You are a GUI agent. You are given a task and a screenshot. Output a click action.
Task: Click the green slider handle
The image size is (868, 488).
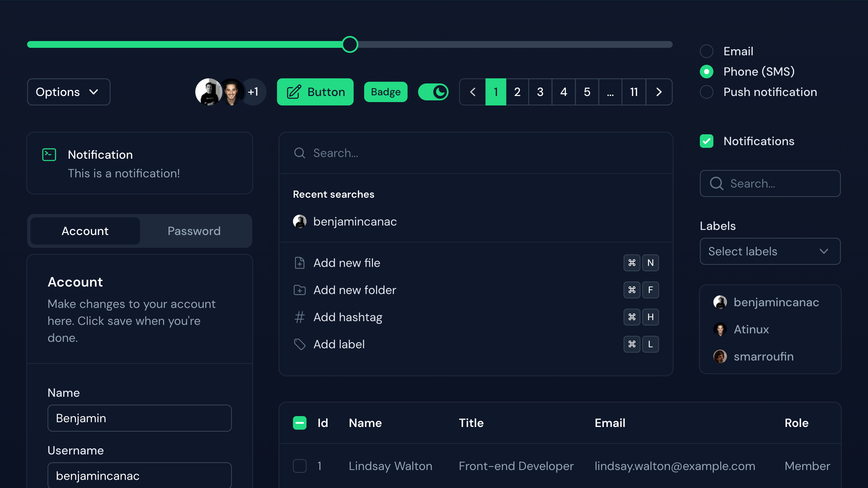click(x=350, y=44)
